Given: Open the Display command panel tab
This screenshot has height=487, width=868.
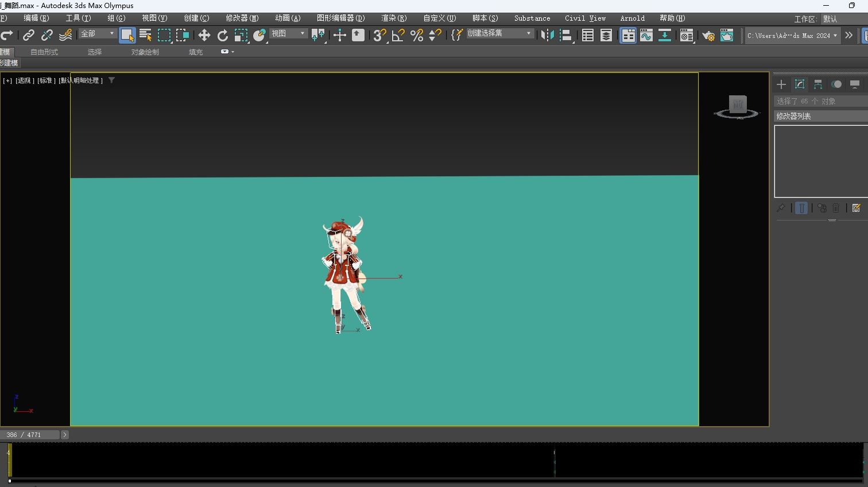Looking at the screenshot, I should [855, 84].
